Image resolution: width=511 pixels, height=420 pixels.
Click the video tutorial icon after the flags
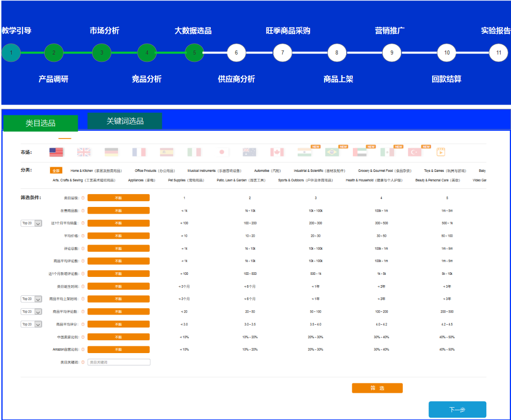pos(440,152)
